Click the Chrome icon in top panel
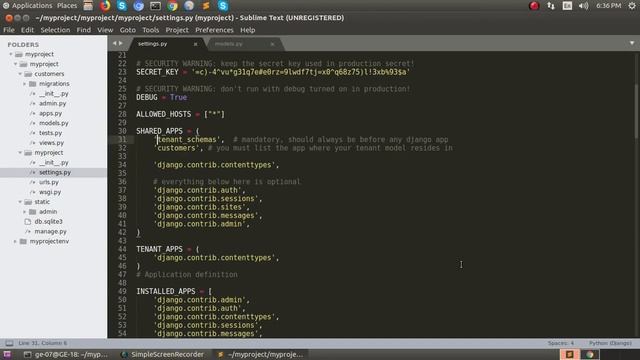The height and width of the screenshot is (360, 640). click(172, 6)
